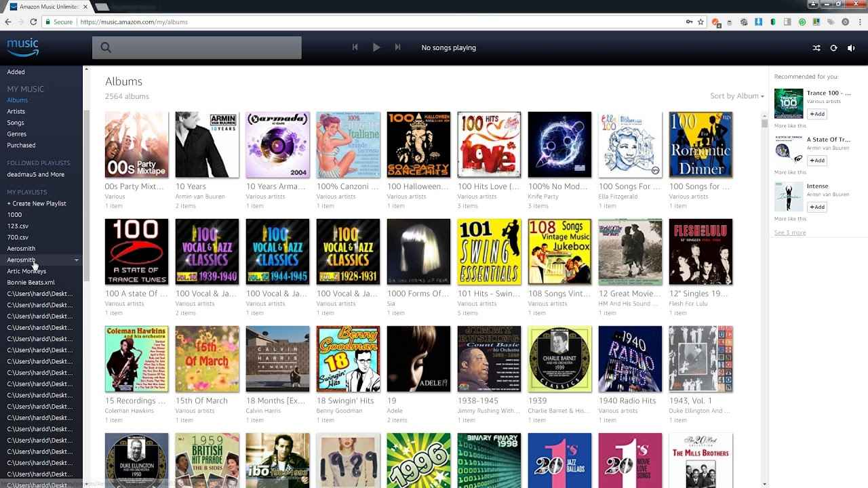Reload the page in the browser

33,22
